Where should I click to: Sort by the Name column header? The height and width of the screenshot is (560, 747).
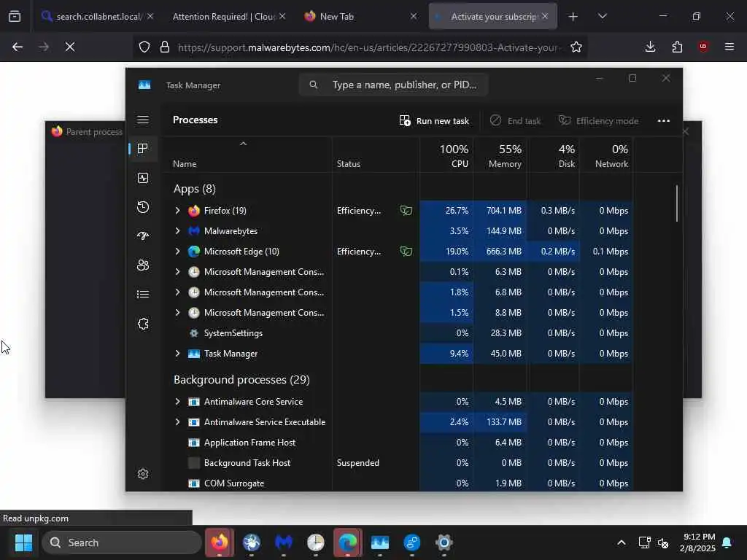248,156
